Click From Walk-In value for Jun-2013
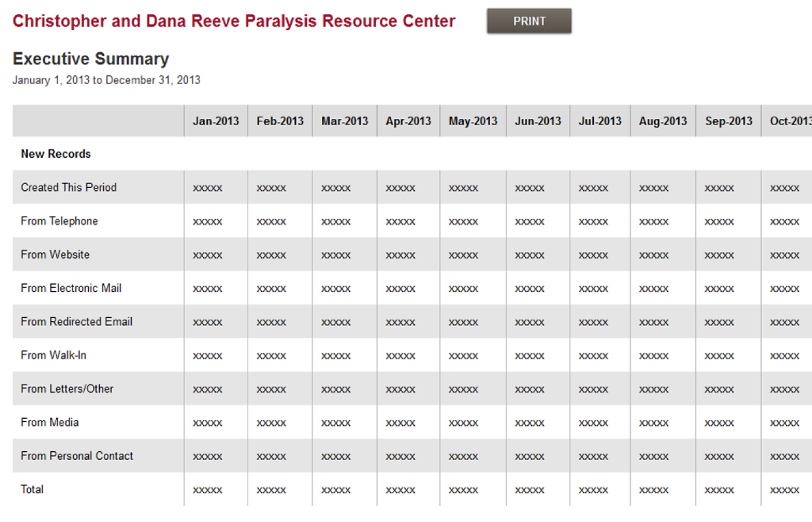This screenshot has height=522, width=812. (530, 356)
